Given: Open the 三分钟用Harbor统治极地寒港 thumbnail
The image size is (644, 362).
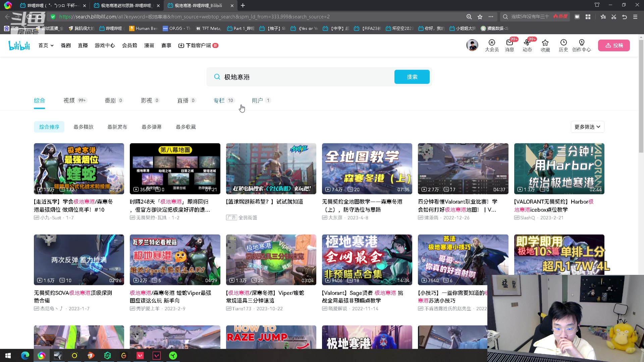Looking at the screenshot, I should coord(559,169).
